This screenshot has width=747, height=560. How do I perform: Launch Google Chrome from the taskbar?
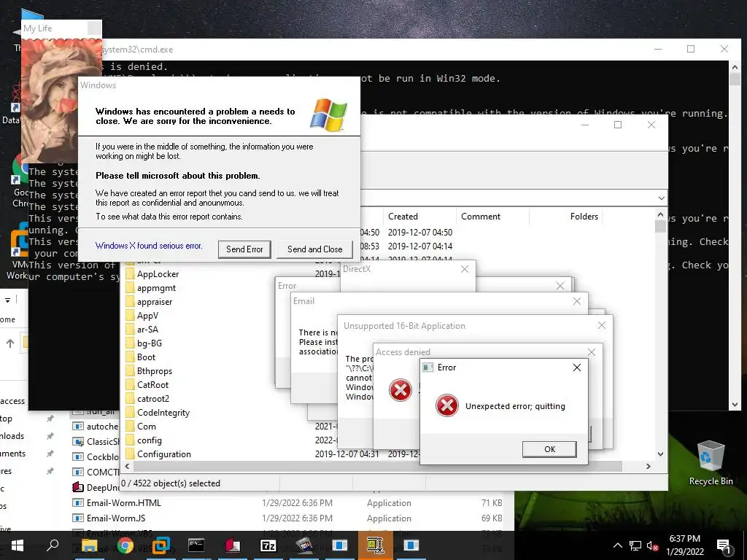[x=125, y=545]
